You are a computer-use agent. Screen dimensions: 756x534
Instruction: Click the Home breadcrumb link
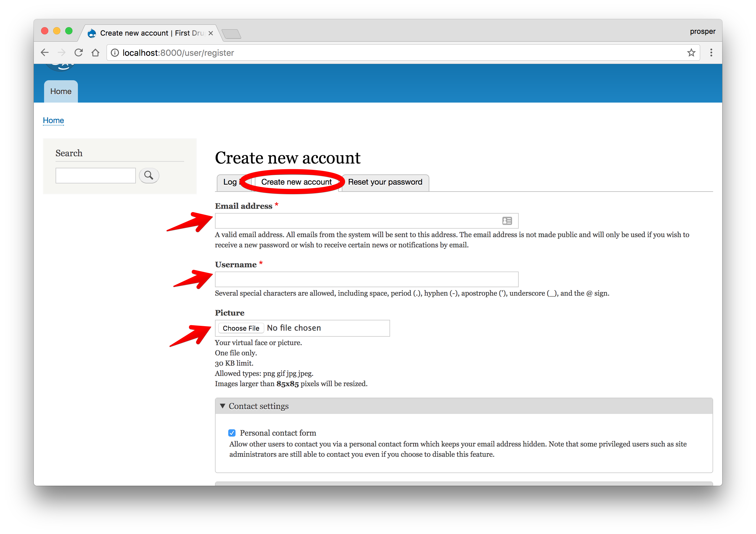point(53,120)
